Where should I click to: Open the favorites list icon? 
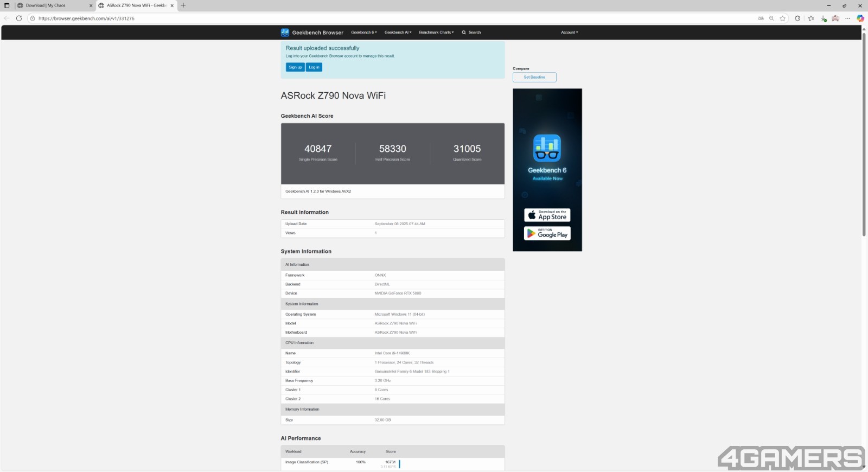click(x=810, y=18)
